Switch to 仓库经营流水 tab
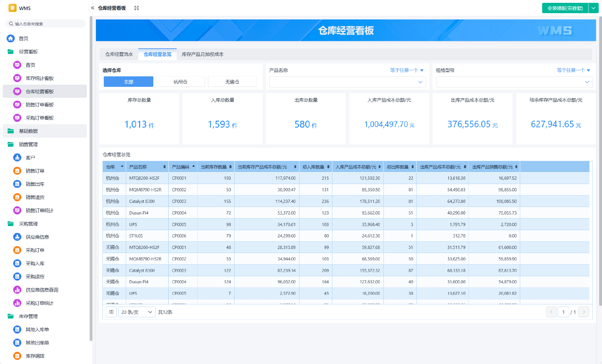This screenshot has height=364, width=602. click(119, 54)
